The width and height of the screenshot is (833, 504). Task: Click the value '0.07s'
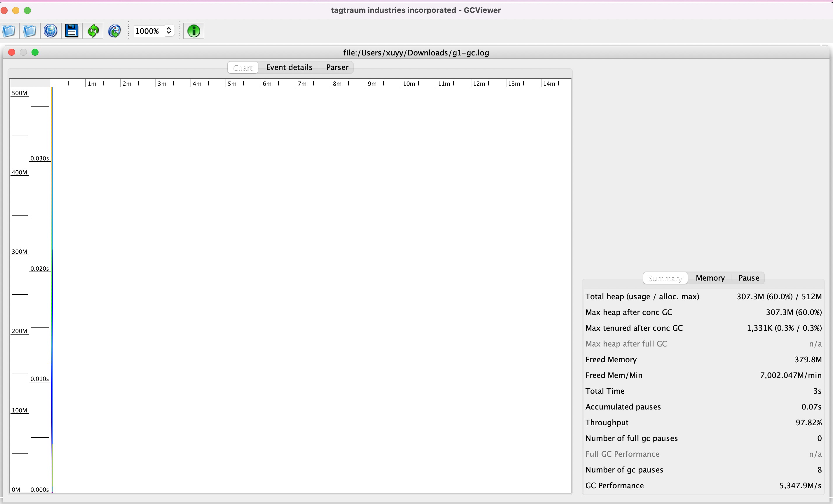[811, 407]
